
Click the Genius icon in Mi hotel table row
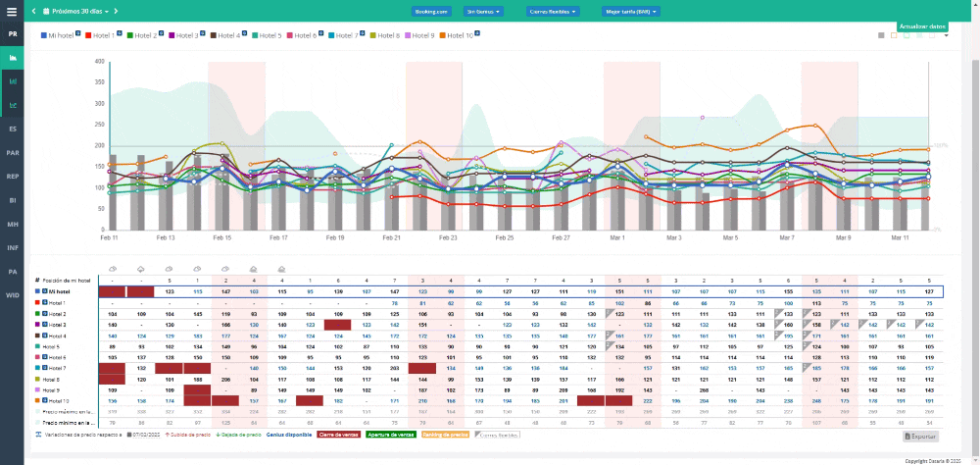pos(44,291)
